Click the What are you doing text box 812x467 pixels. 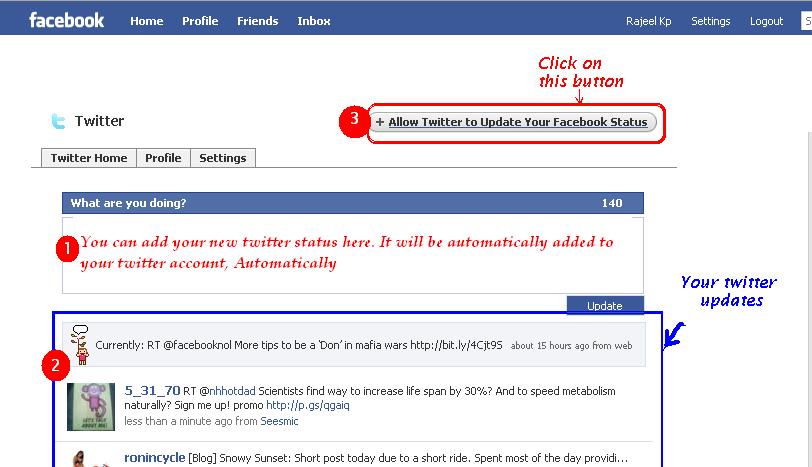pyautogui.click(x=353, y=255)
